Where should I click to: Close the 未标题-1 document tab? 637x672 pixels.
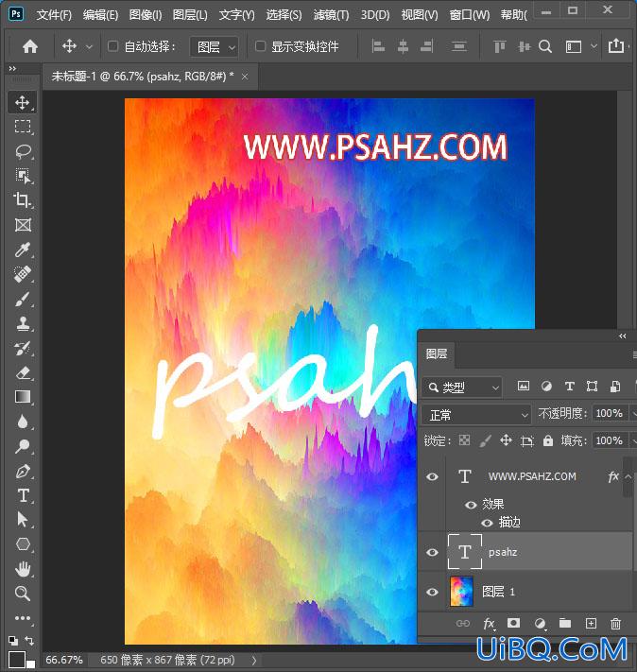pyautogui.click(x=245, y=77)
